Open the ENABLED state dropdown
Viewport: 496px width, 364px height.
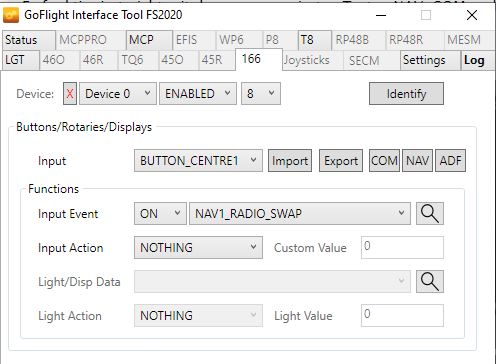[198, 94]
